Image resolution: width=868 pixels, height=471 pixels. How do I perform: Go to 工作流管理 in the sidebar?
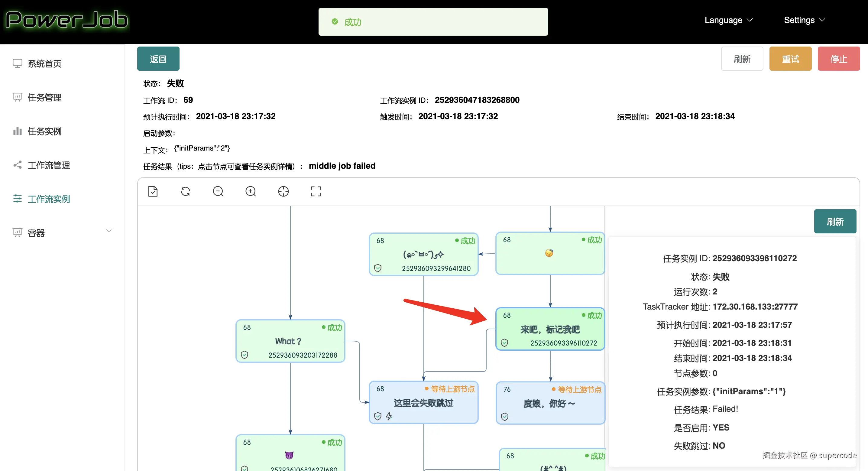(x=49, y=165)
